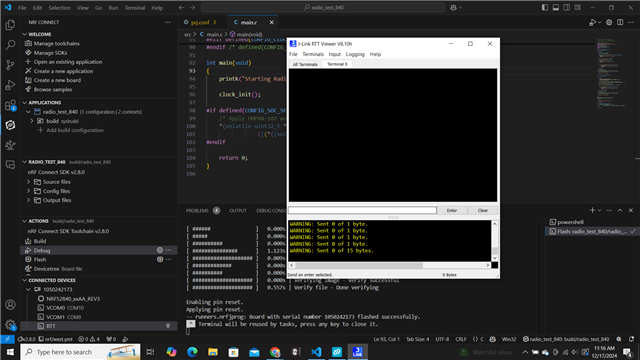The image size is (640, 360).
Task: Click the Build action
Action: point(40,241)
